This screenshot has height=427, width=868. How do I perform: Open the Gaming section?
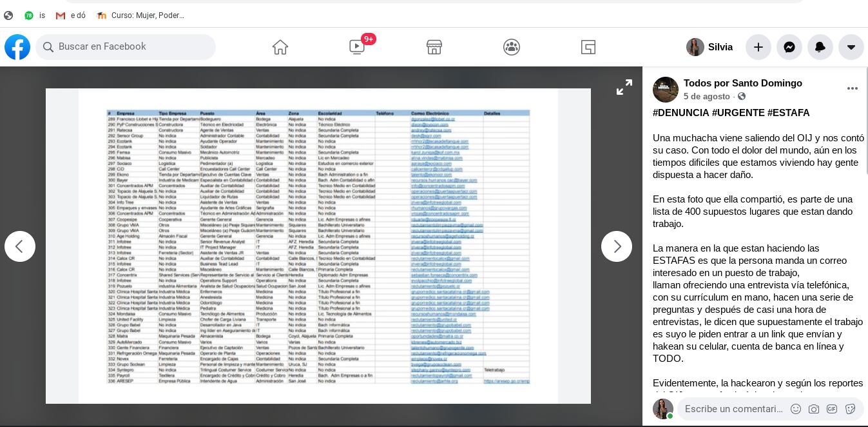pos(588,47)
